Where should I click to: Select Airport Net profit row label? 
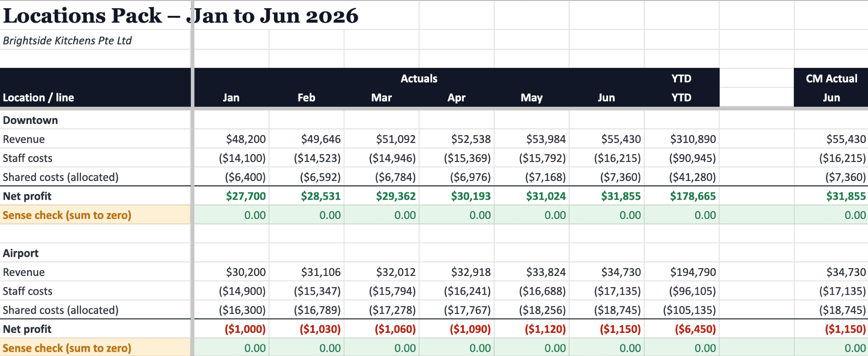pos(27,329)
